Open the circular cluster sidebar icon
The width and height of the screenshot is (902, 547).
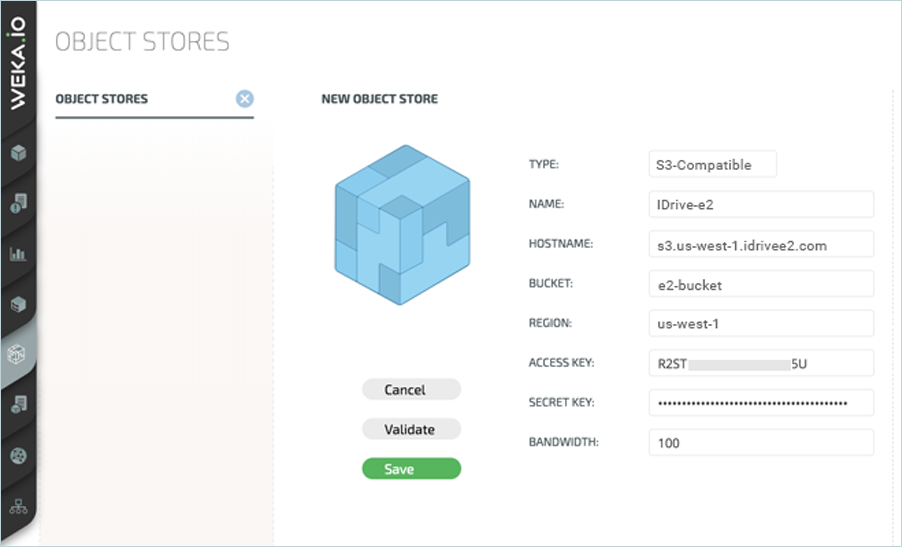tap(18, 455)
